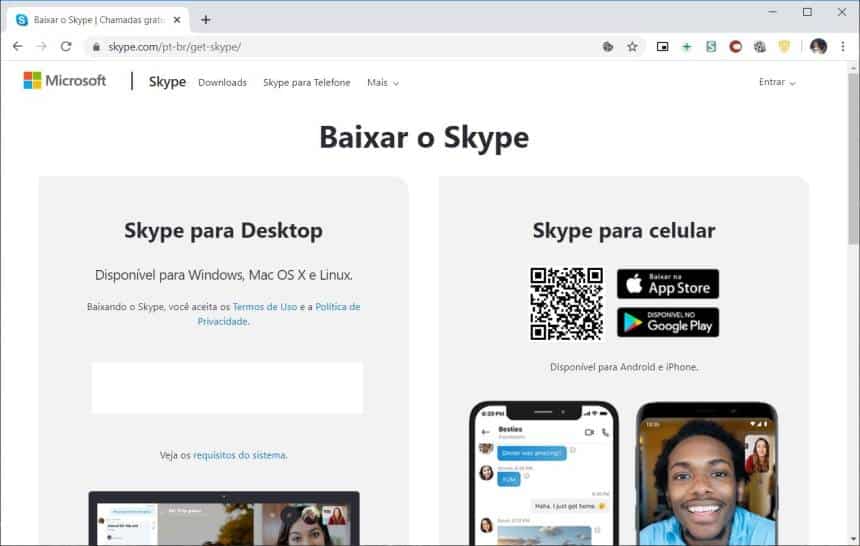Reload the Skype download page
Image resolution: width=860 pixels, height=546 pixels.
66,47
